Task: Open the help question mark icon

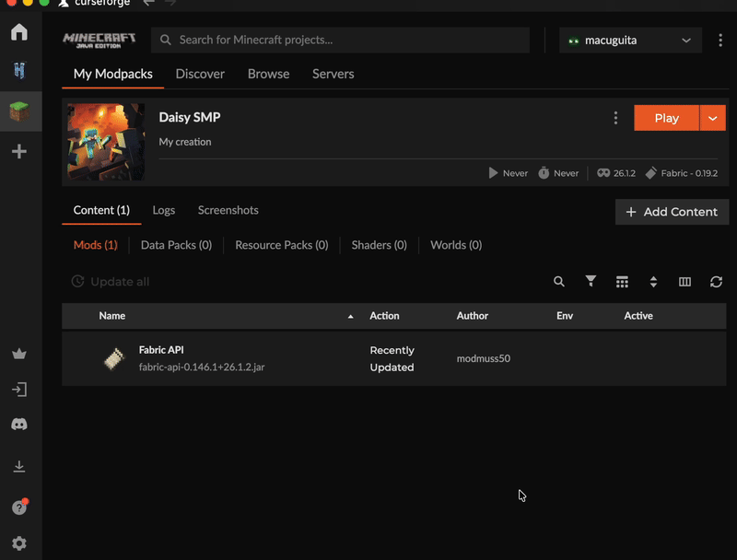Action: (x=19, y=507)
